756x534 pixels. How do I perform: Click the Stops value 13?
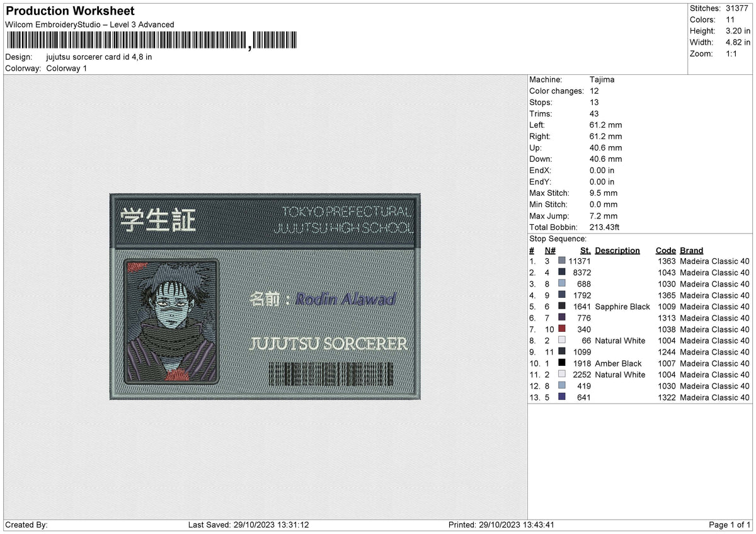tap(594, 103)
